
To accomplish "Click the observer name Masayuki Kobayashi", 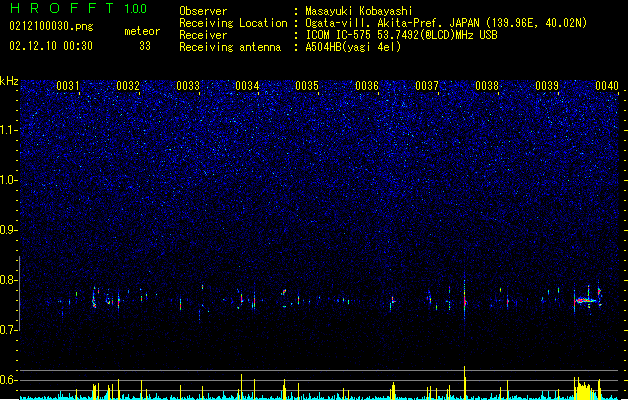I will [359, 11].
